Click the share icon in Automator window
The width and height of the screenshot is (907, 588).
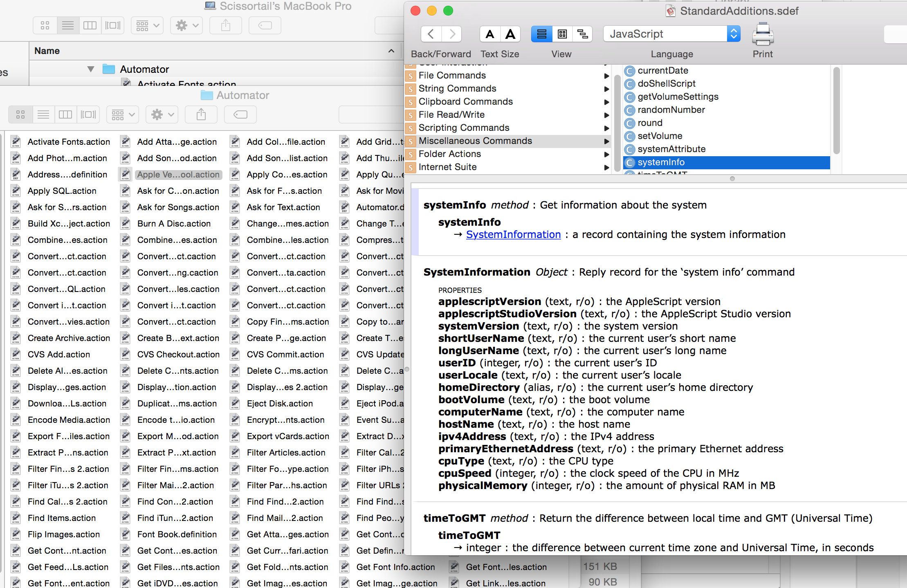pos(201,114)
